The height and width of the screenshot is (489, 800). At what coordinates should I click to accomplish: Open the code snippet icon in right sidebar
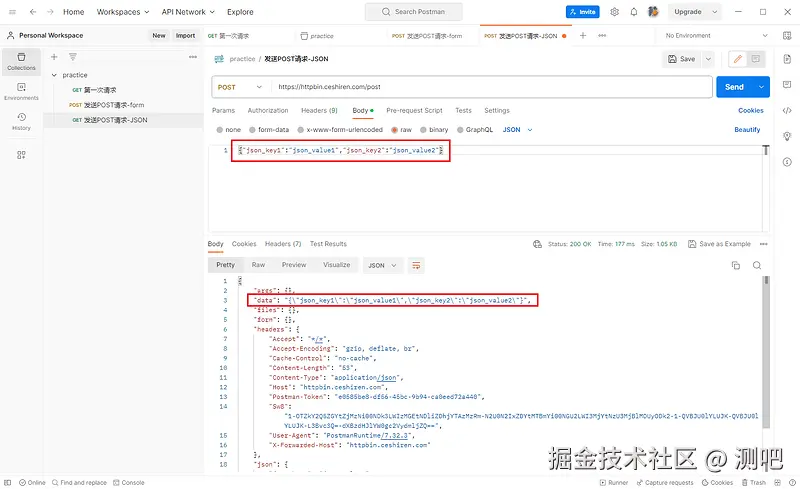tap(787, 110)
